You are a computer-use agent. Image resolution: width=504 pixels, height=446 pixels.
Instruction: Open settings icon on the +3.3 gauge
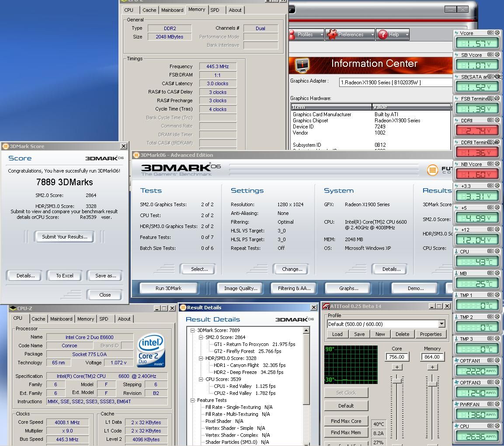[x=490, y=186]
